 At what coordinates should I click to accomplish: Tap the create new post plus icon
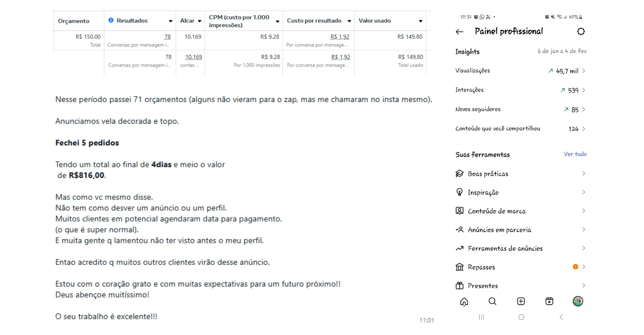[521, 301]
